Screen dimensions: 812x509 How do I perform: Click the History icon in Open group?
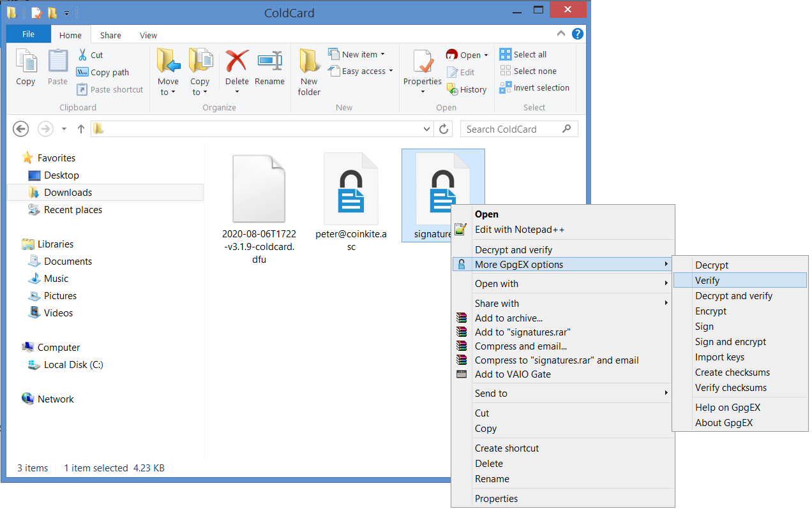click(x=453, y=89)
